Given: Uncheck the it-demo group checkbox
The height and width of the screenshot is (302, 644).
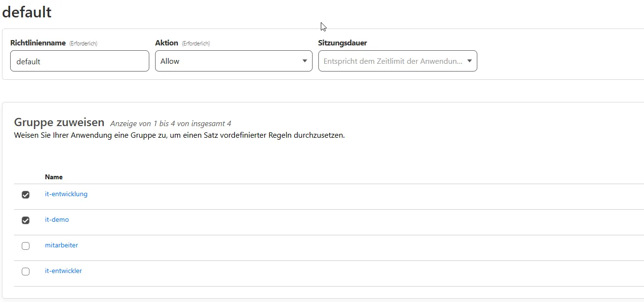Looking at the screenshot, I should pyautogui.click(x=26, y=220).
